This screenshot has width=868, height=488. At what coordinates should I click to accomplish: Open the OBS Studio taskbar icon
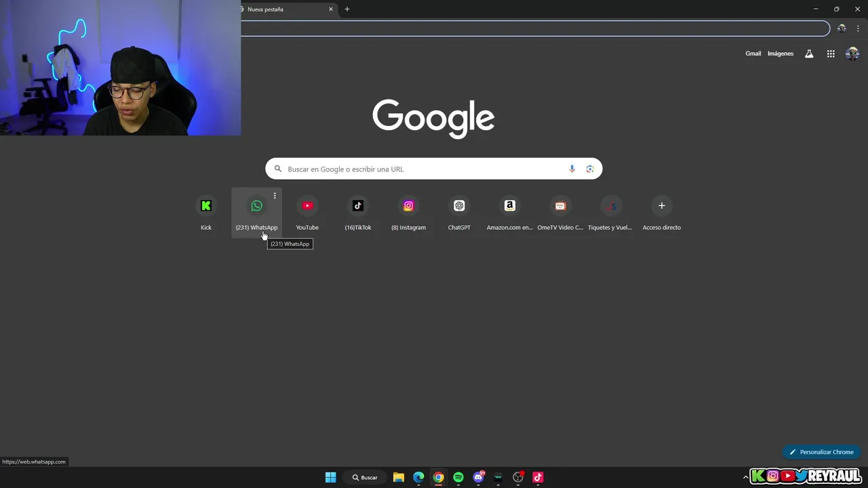coord(518,477)
